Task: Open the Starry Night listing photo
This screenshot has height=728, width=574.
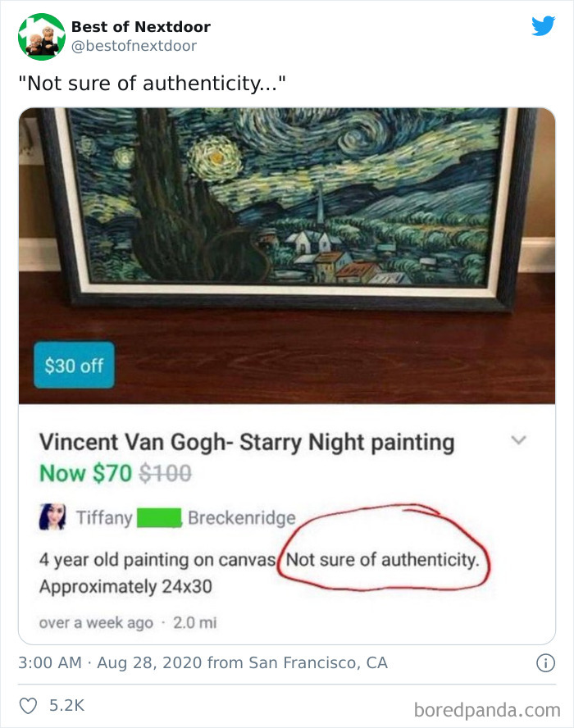Action: 287,246
